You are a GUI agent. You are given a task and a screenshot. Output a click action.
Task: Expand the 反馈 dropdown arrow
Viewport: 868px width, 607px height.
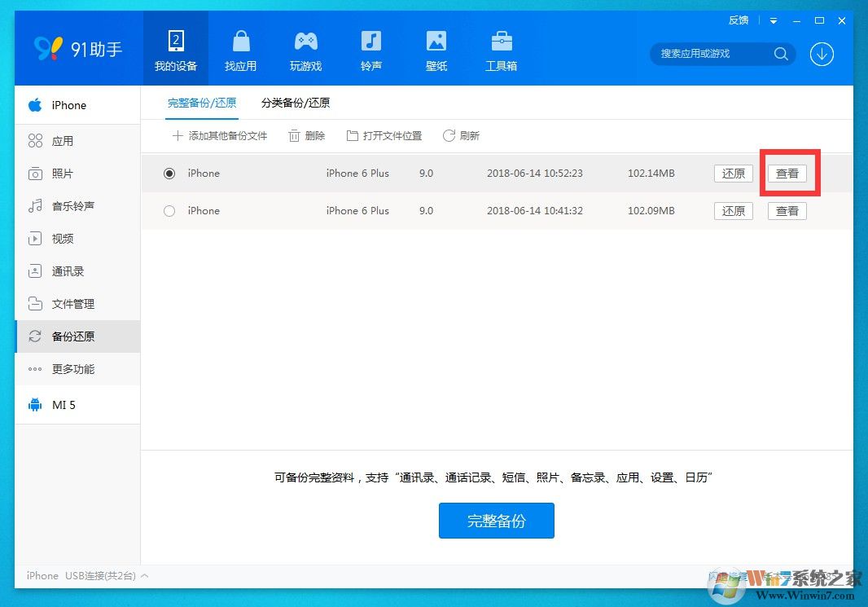[773, 20]
